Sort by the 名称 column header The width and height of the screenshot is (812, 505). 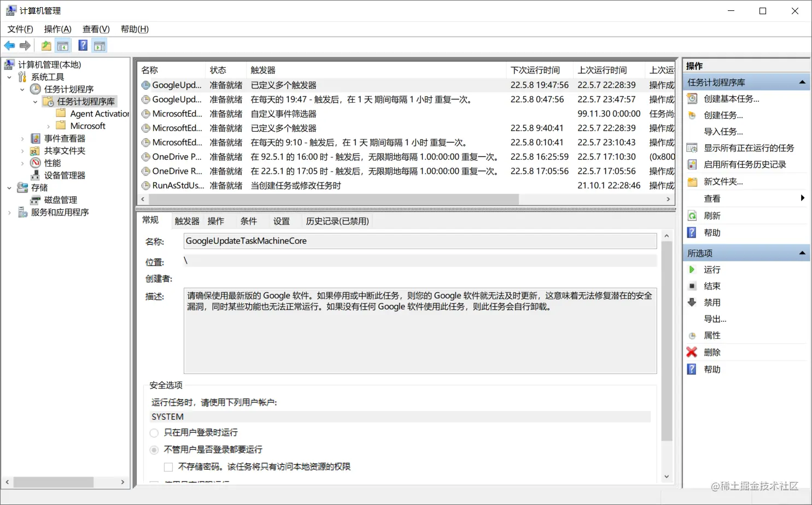(172, 71)
